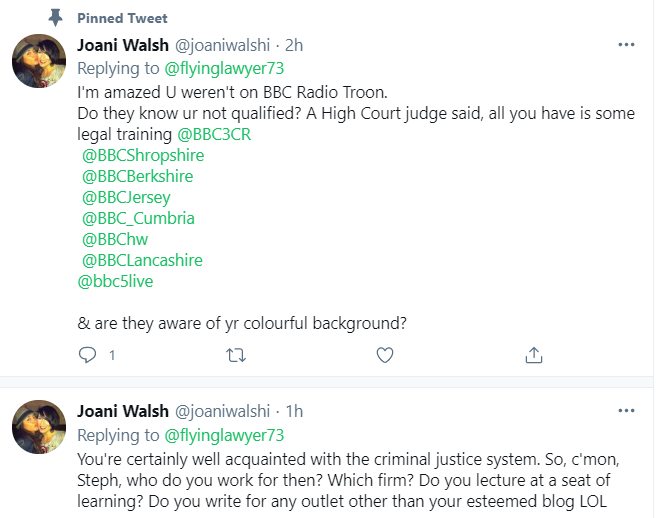Like the first tweet with heart icon
656x518 pixels.
pyautogui.click(x=385, y=355)
